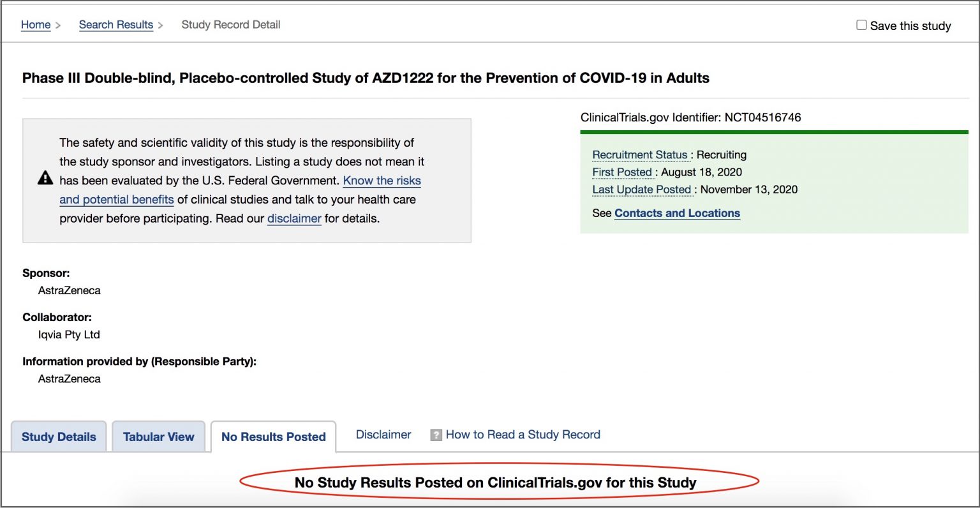Click the study title heading

tap(366, 78)
